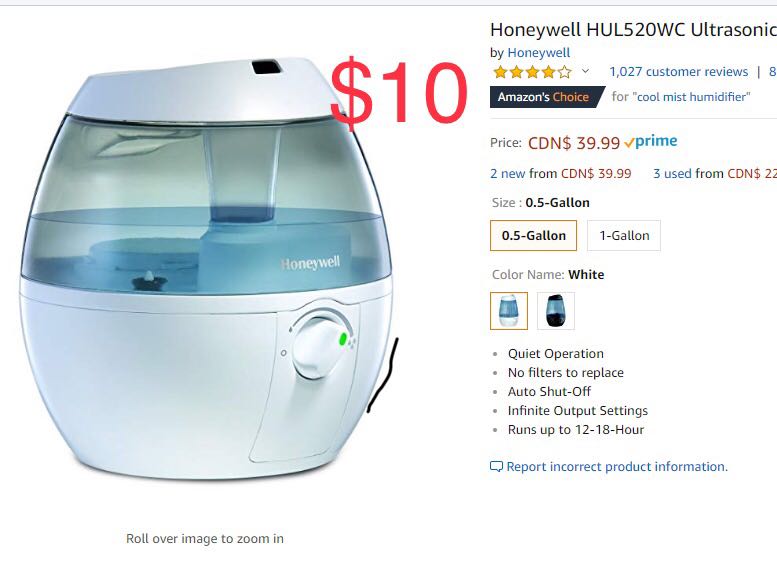
Task: Click the speech bubble report icon
Action: 496,466
